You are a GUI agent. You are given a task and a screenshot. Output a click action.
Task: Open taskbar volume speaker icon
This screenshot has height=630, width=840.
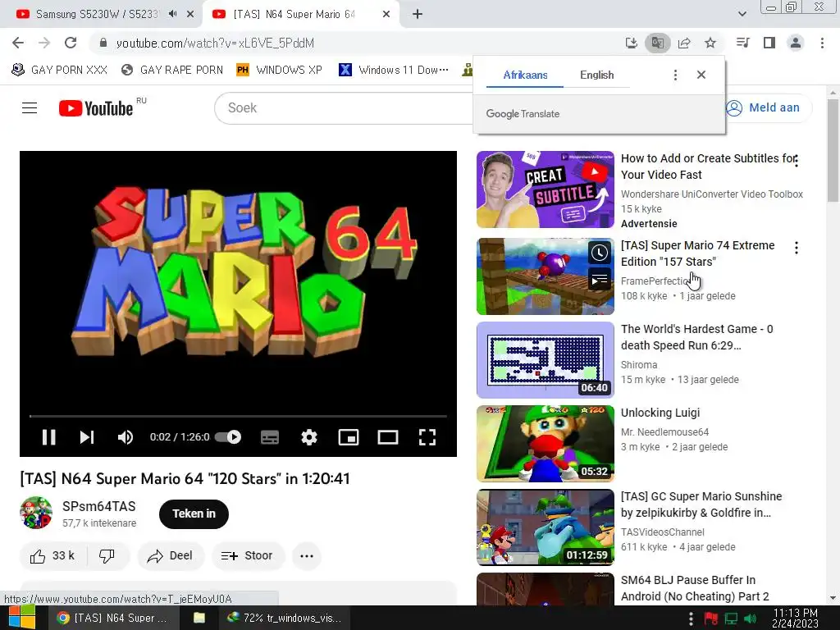tap(750, 619)
